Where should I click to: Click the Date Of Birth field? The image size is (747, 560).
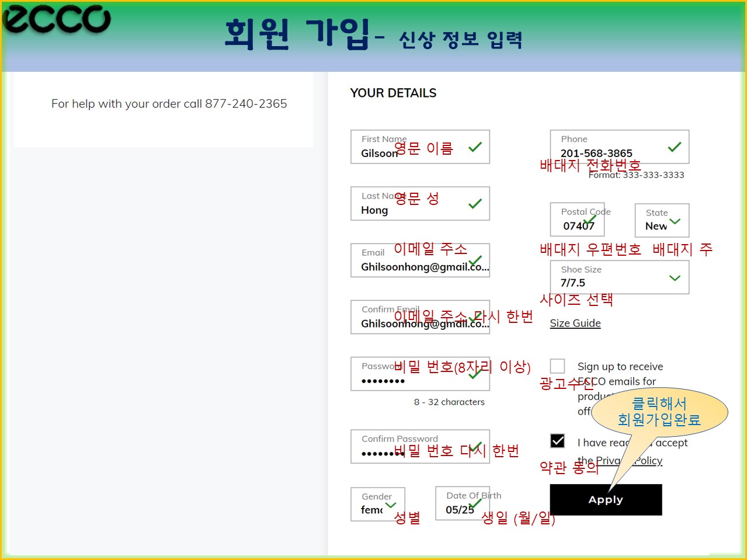coord(463,503)
